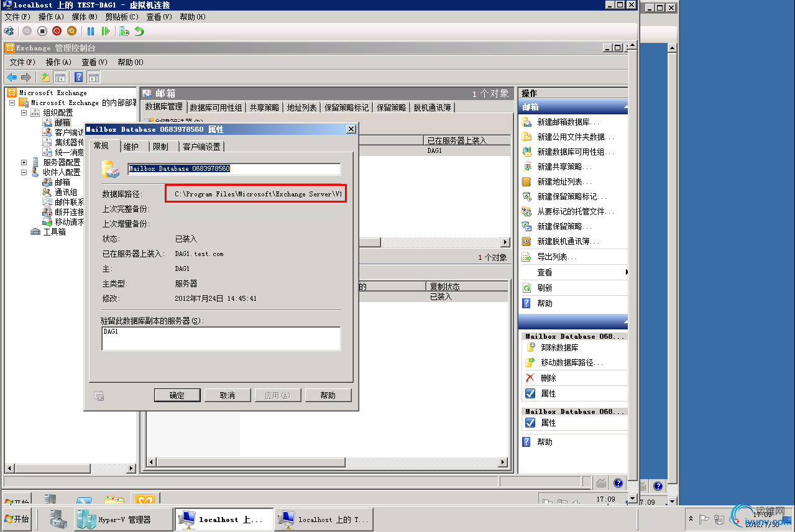
Task: Go back with blue arrow in Exchange console
Action: [x=12, y=77]
